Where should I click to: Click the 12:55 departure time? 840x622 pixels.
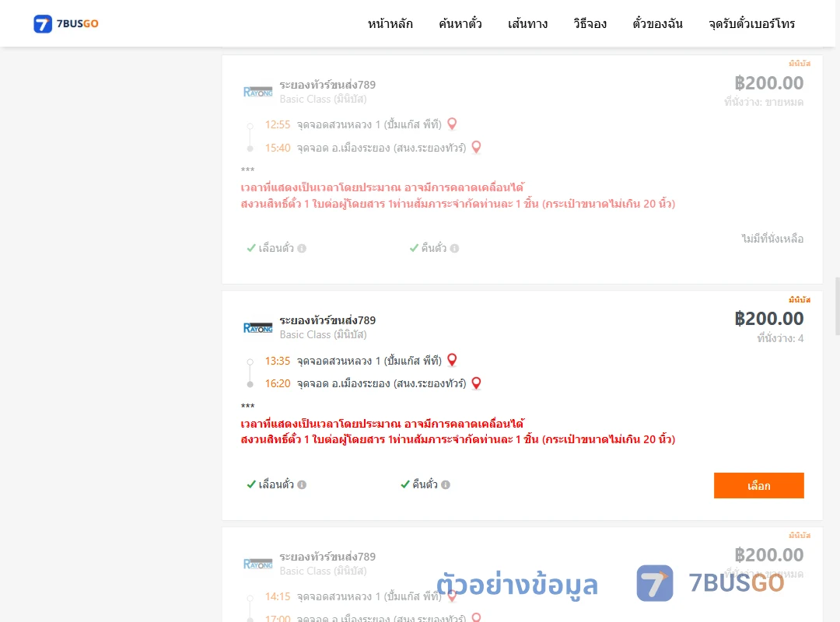[x=278, y=125]
